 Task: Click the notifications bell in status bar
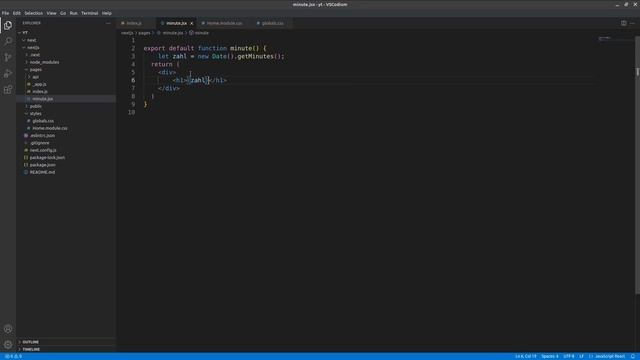633,356
